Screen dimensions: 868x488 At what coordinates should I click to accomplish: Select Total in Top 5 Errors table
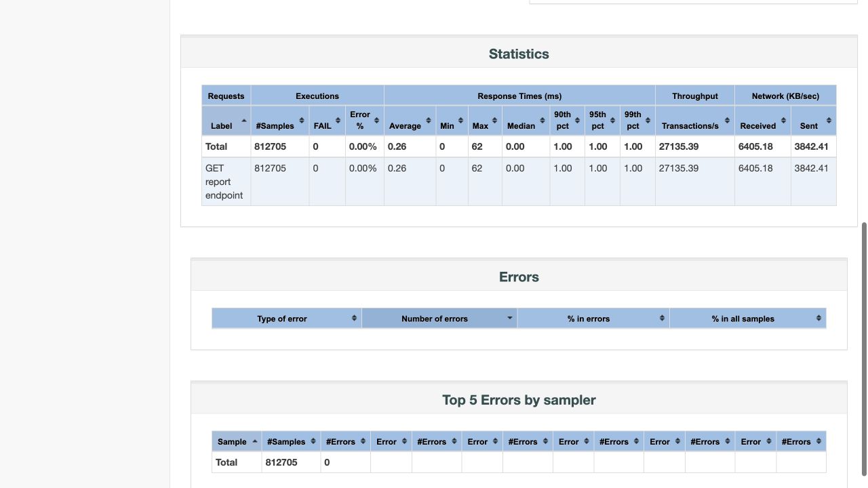tap(226, 462)
